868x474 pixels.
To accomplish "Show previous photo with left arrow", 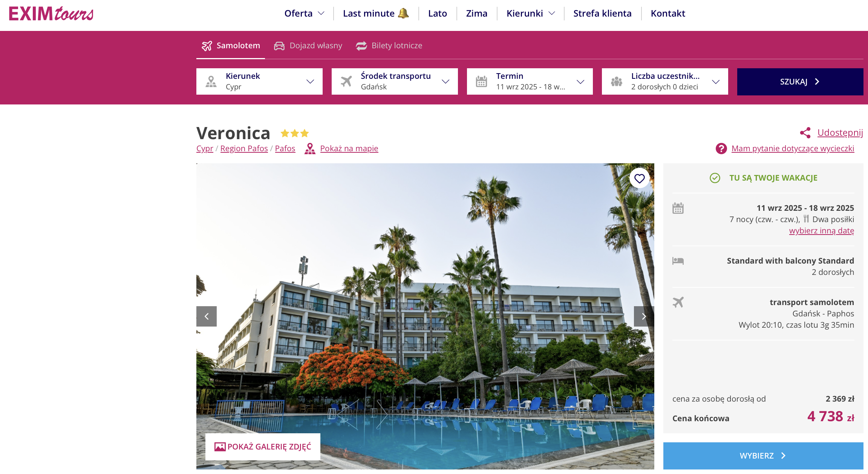I will point(207,316).
